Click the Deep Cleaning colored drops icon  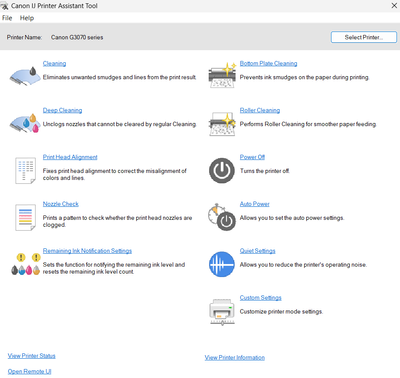coord(25,123)
